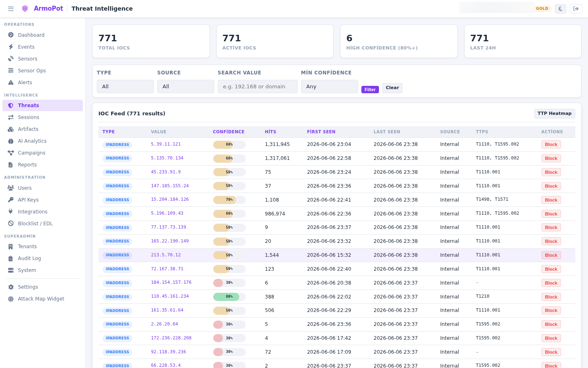Click the GOLD plan badge
The height and width of the screenshot is (368, 588).
(x=542, y=9)
